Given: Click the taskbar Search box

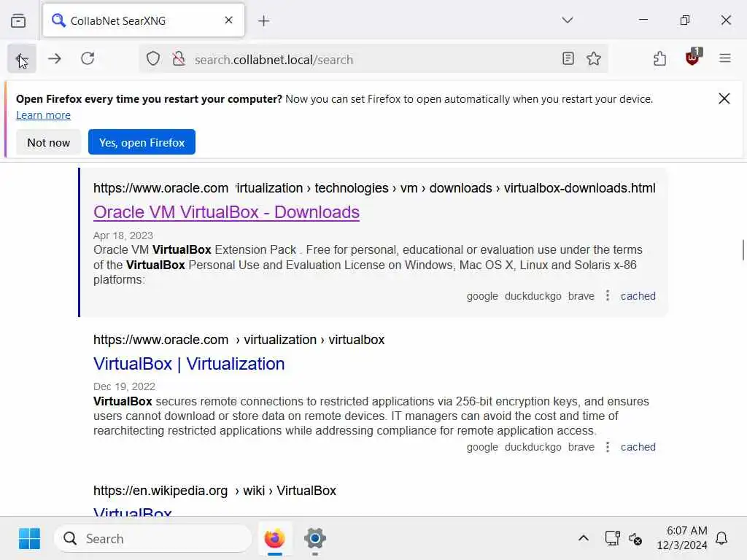Looking at the screenshot, I should pyautogui.click(x=153, y=539).
